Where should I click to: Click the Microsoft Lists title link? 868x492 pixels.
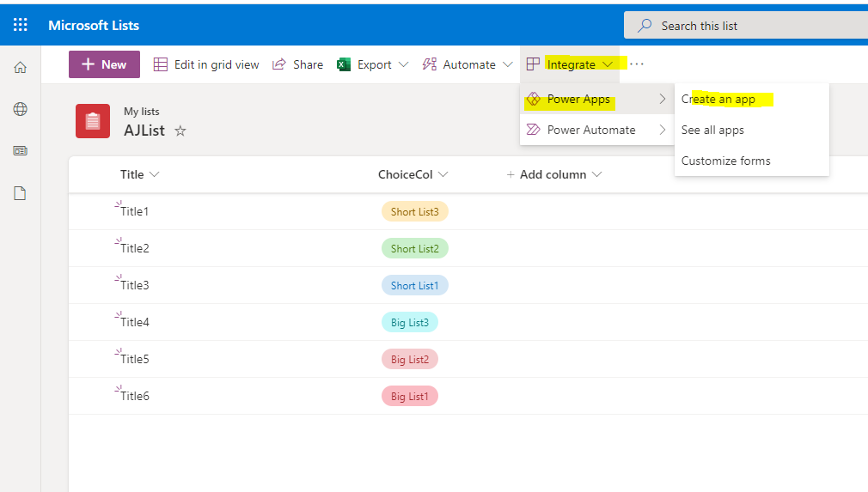(x=94, y=26)
